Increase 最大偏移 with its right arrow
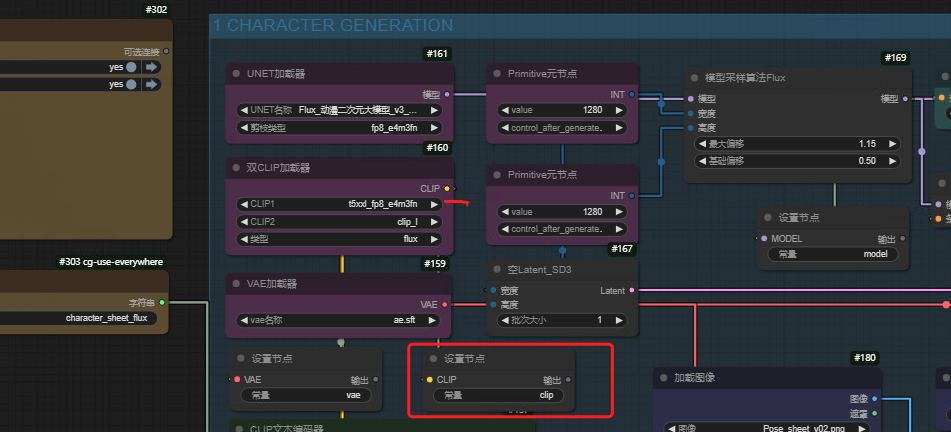This screenshot has height=432, width=951. [892, 144]
